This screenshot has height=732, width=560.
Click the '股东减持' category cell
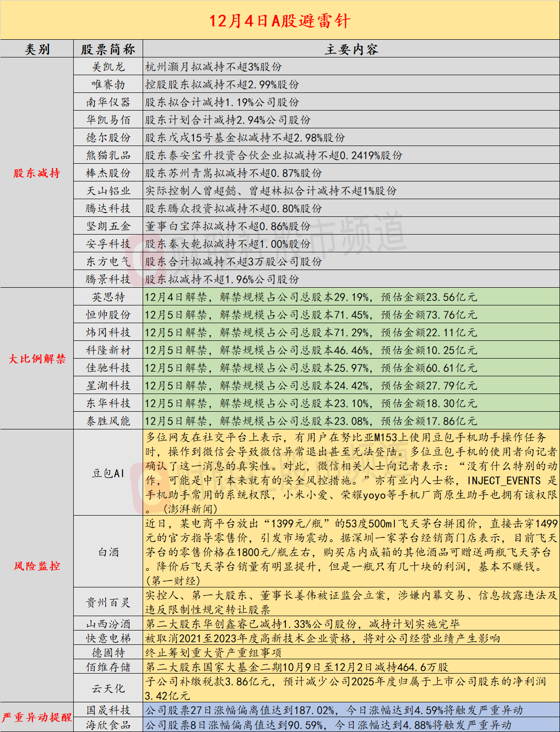point(37,173)
